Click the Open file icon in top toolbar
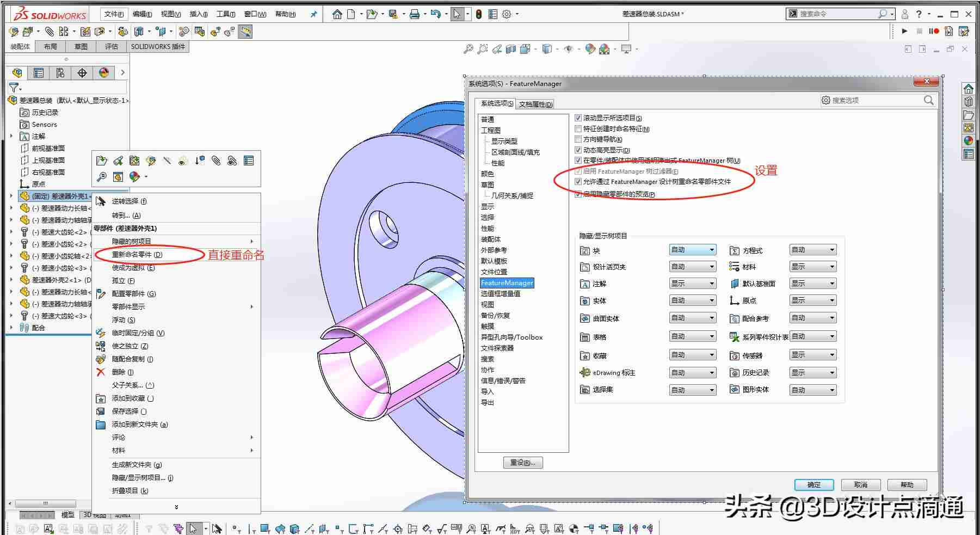 pyautogui.click(x=372, y=14)
